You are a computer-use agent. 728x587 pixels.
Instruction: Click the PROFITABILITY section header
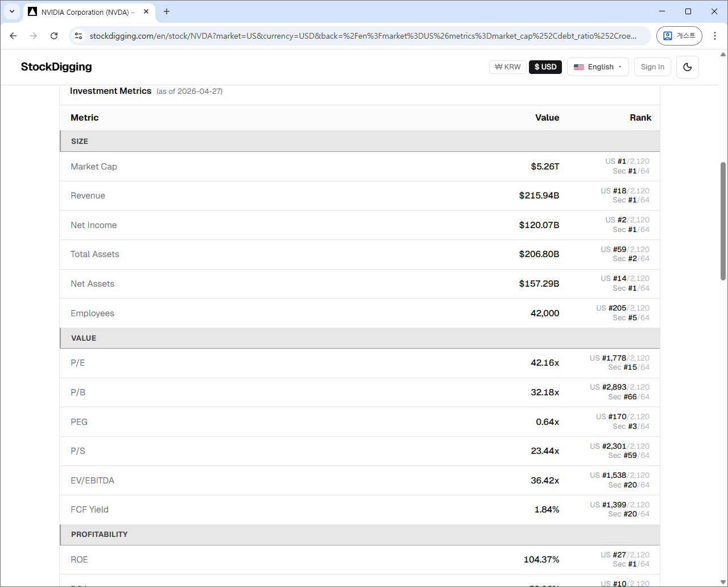(x=359, y=534)
